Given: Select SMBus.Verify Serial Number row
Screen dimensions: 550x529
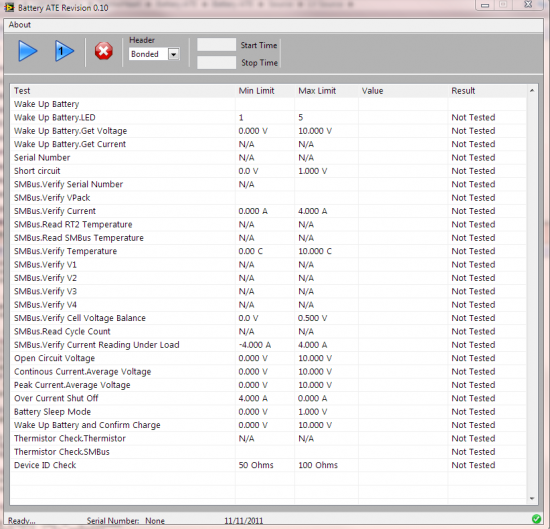Looking at the screenshot, I should point(268,184).
